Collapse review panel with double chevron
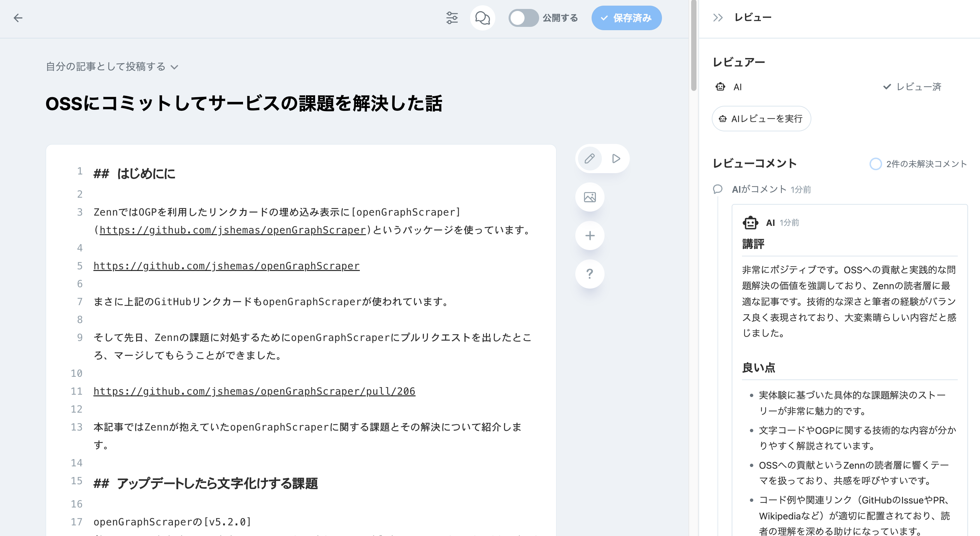 (717, 18)
